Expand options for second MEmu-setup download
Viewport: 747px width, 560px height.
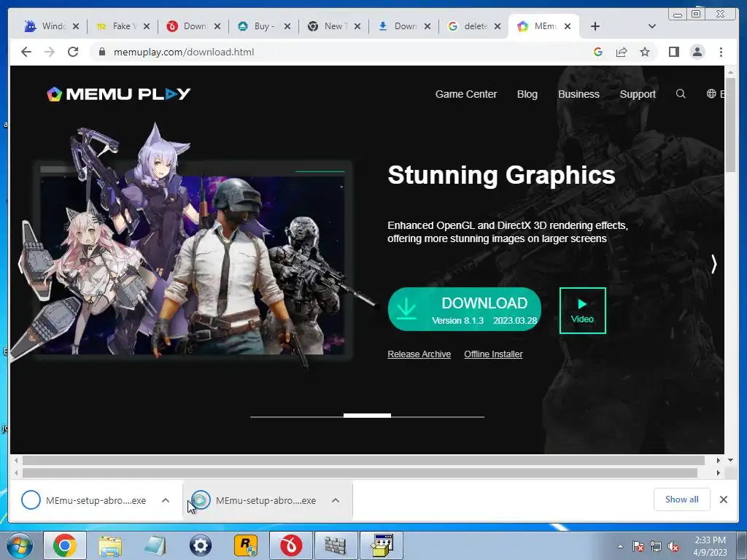click(336, 500)
